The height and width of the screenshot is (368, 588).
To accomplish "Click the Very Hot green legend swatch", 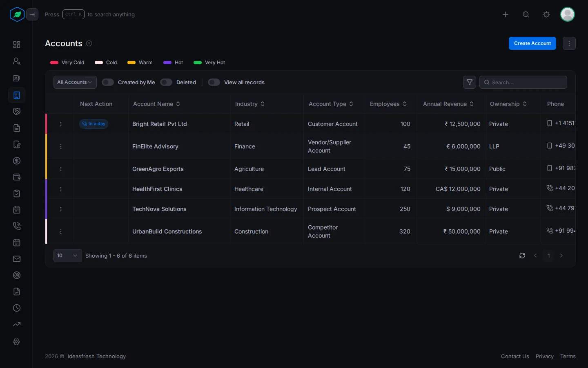I will [198, 63].
